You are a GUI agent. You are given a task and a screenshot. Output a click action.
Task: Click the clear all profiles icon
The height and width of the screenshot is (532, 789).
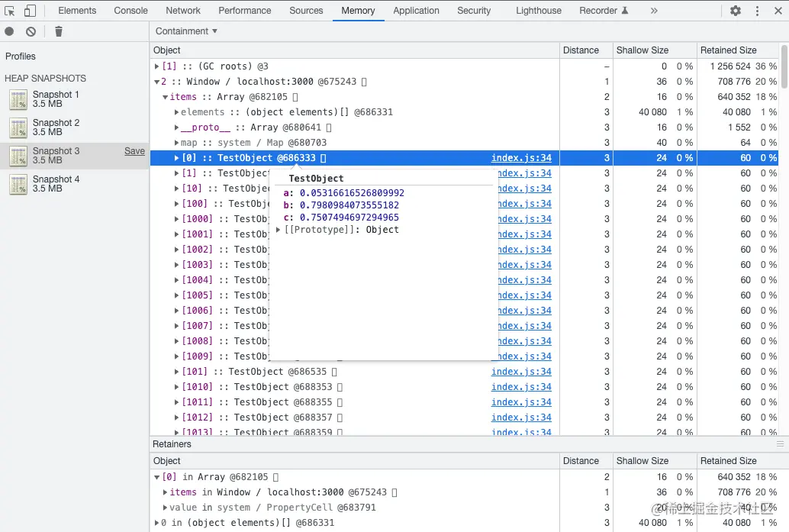(x=31, y=32)
